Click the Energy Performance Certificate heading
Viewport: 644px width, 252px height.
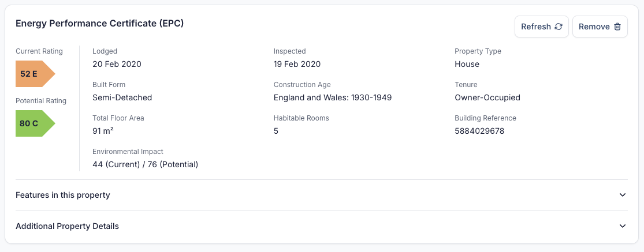(x=99, y=23)
